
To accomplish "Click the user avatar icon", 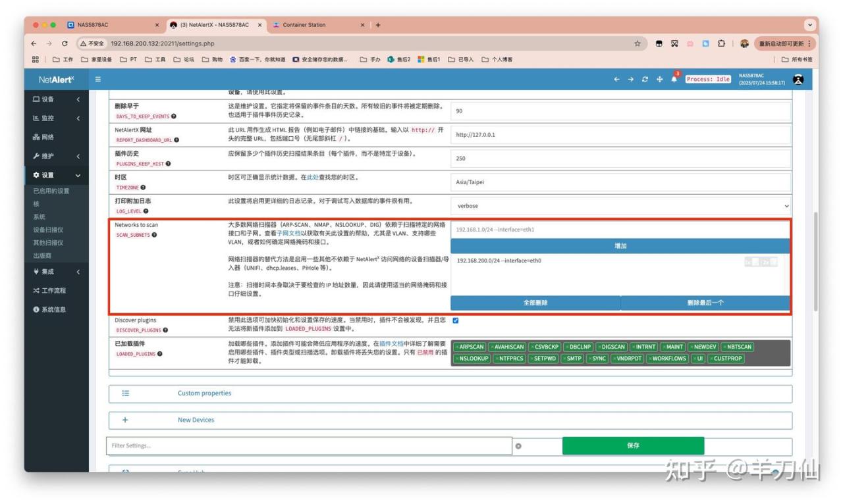I will tap(798, 80).
